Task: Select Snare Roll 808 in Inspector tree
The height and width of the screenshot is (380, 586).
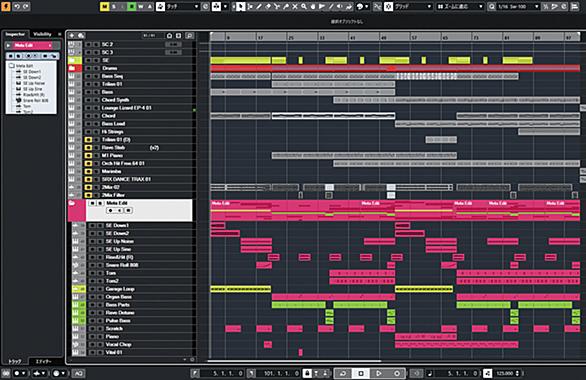Action: (x=36, y=101)
